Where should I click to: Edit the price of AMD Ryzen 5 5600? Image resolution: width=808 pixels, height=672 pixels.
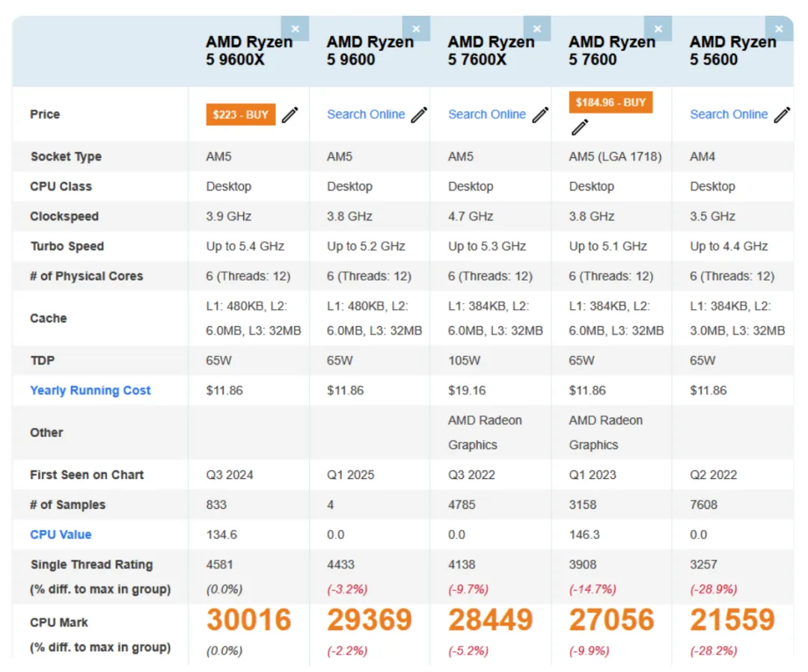pyautogui.click(x=782, y=114)
